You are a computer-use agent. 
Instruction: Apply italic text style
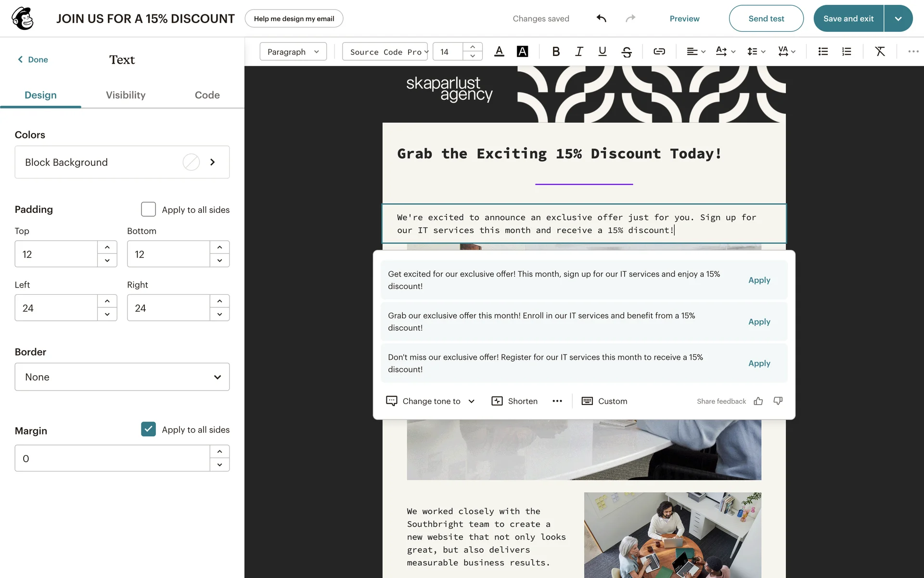point(579,52)
